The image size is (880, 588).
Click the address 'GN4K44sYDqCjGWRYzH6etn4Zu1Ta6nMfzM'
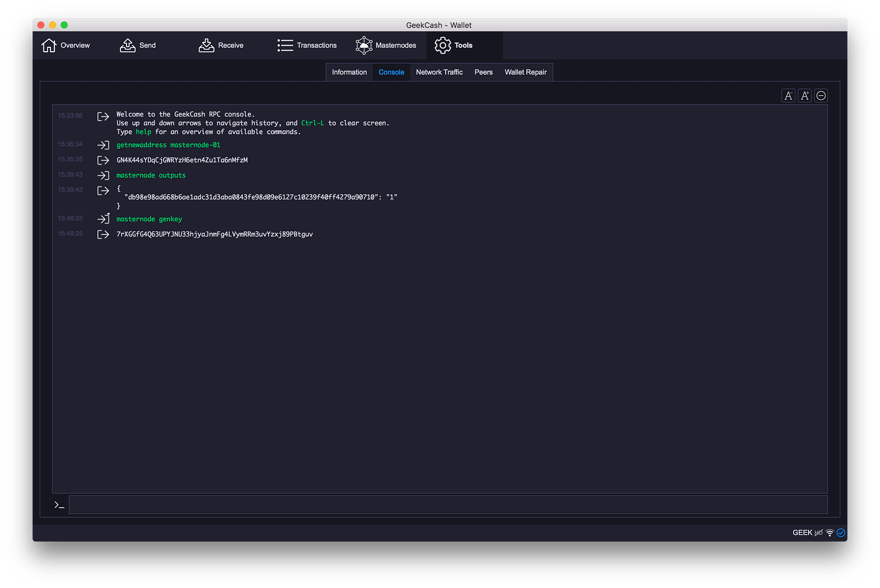click(182, 160)
